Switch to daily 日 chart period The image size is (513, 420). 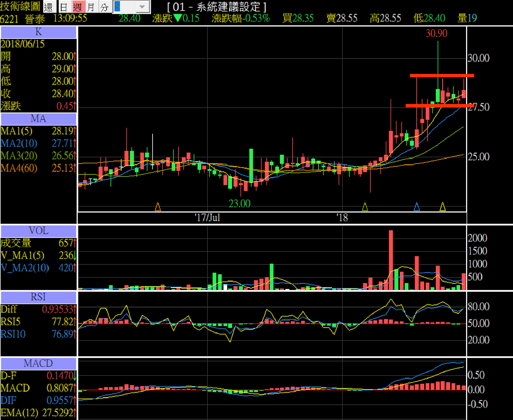(64, 7)
